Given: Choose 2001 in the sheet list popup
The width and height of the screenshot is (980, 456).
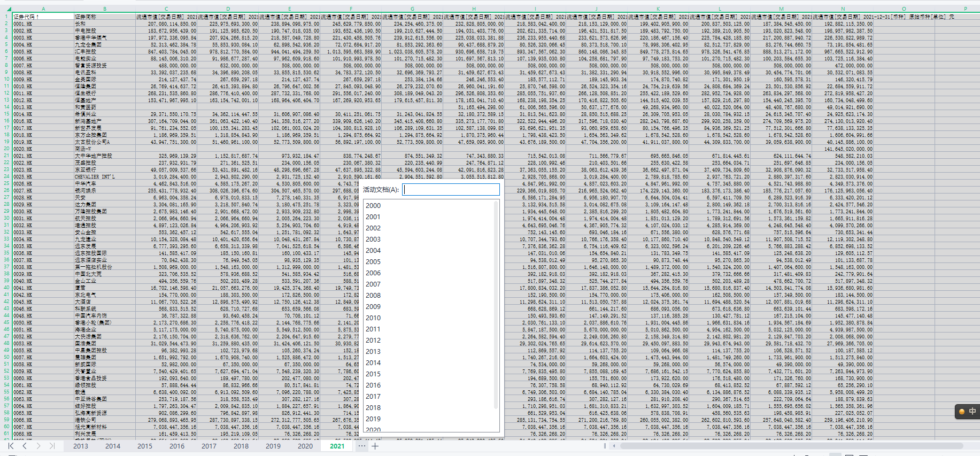Looking at the screenshot, I should [373, 217].
